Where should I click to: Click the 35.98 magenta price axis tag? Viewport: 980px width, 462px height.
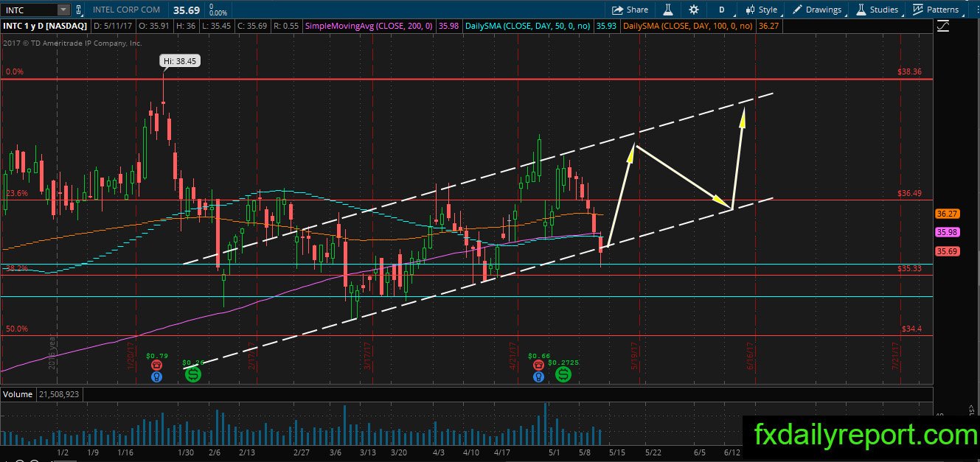point(946,231)
